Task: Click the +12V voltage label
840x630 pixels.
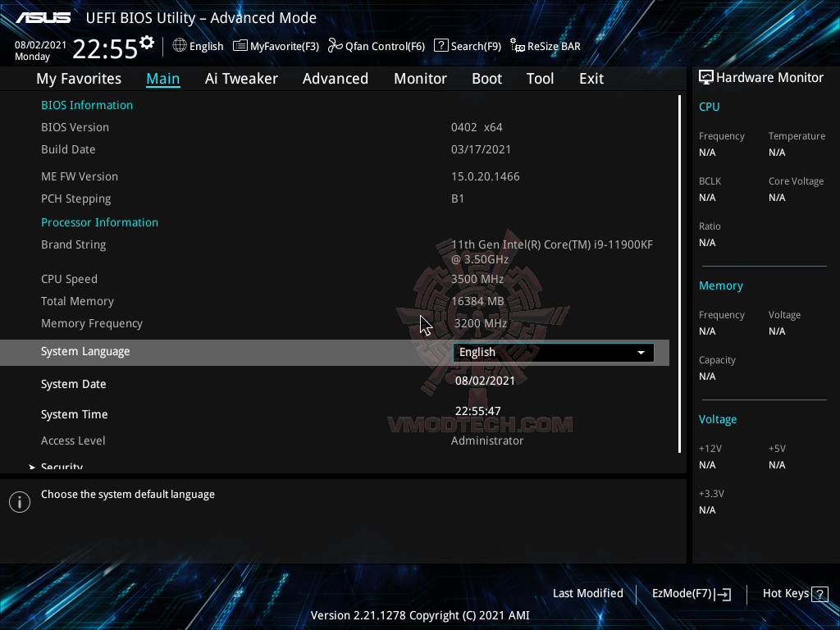Action: 710,449
